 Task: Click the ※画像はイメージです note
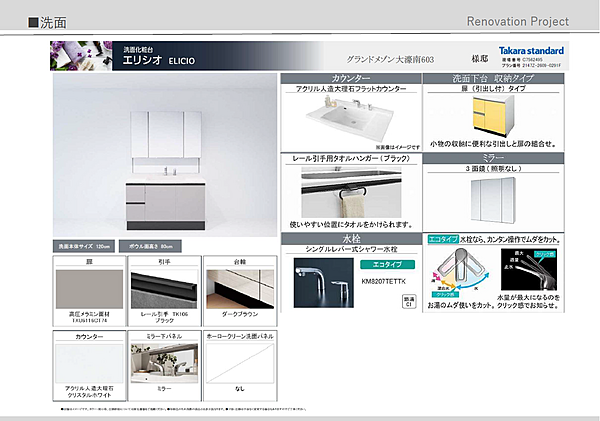398,147
